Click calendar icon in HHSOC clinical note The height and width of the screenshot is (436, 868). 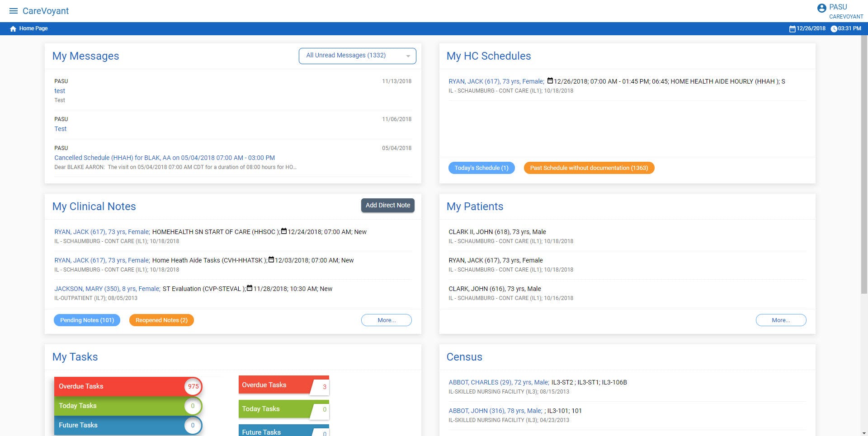click(284, 231)
